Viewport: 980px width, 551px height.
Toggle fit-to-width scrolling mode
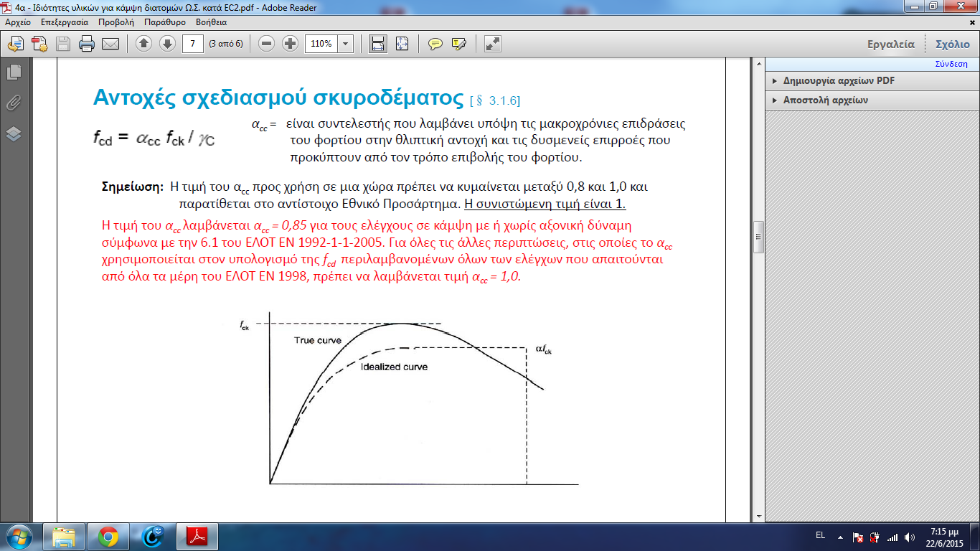[377, 44]
